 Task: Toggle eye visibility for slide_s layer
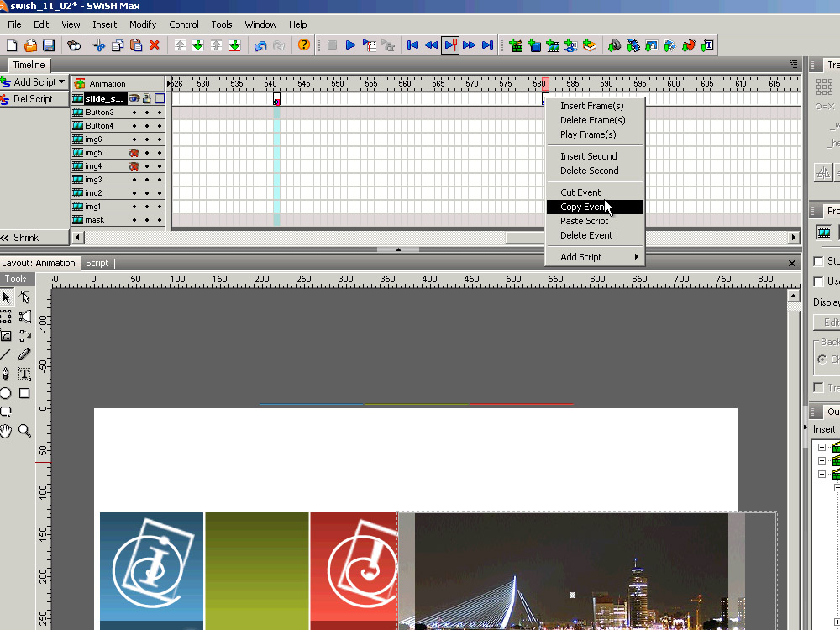click(x=134, y=98)
